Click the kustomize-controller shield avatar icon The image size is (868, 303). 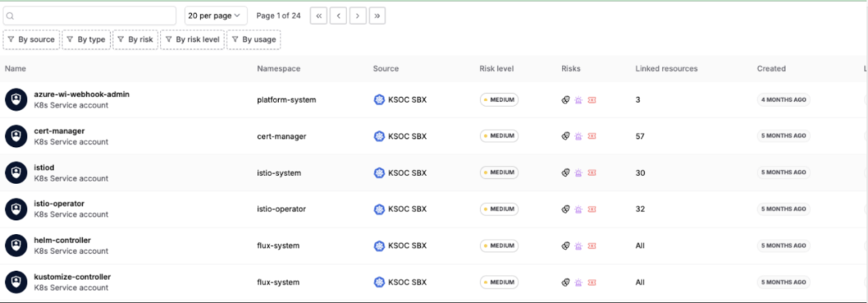point(16,282)
